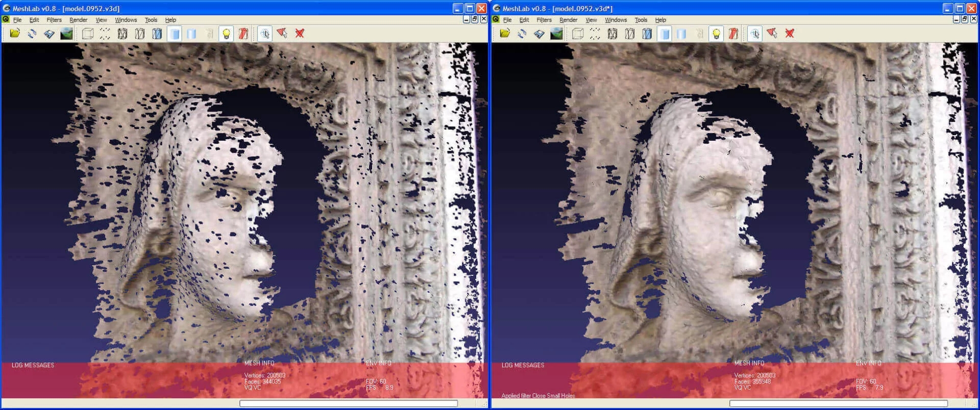Toggle the light bulb lighting in left window
Viewport: 980px width, 410px height.
[x=226, y=34]
